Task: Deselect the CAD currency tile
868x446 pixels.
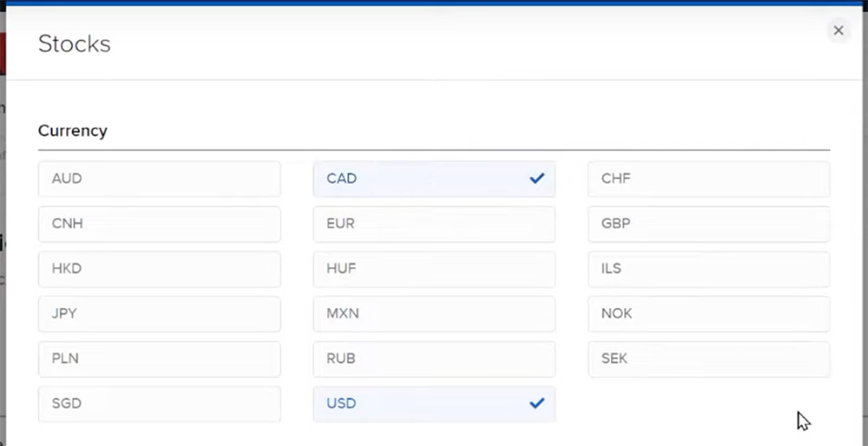Action: (434, 179)
